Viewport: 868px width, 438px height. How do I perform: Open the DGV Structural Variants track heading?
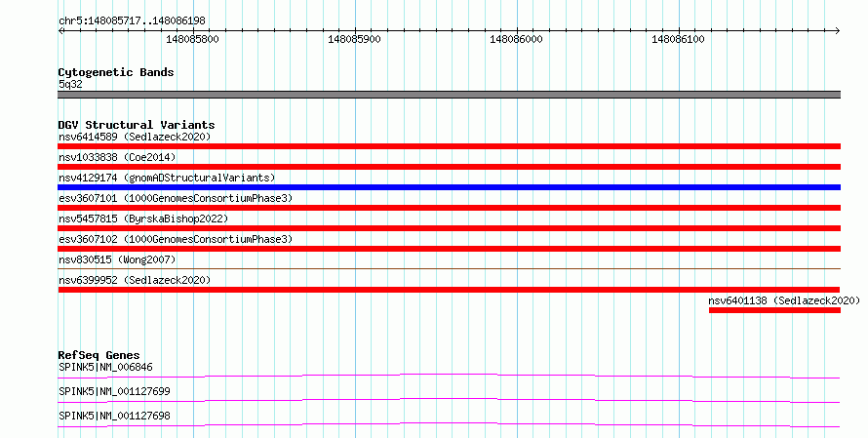137,125
